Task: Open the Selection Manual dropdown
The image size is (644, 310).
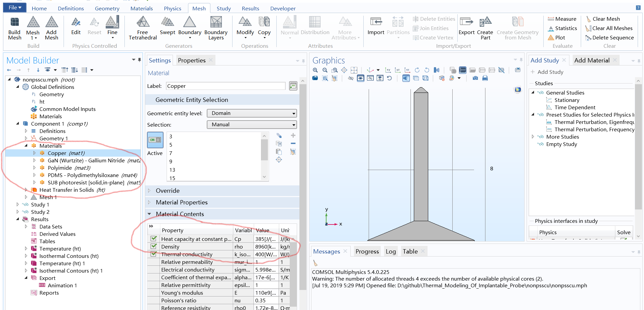Action: (252, 125)
